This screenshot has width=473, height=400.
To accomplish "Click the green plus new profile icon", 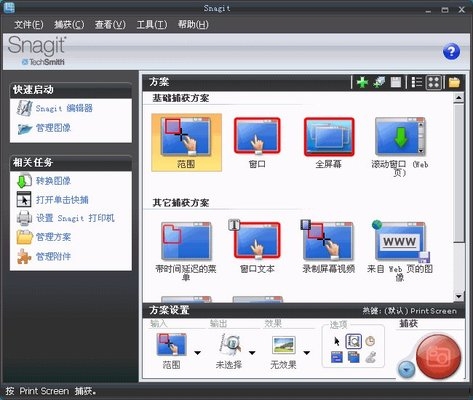I will tap(362, 82).
